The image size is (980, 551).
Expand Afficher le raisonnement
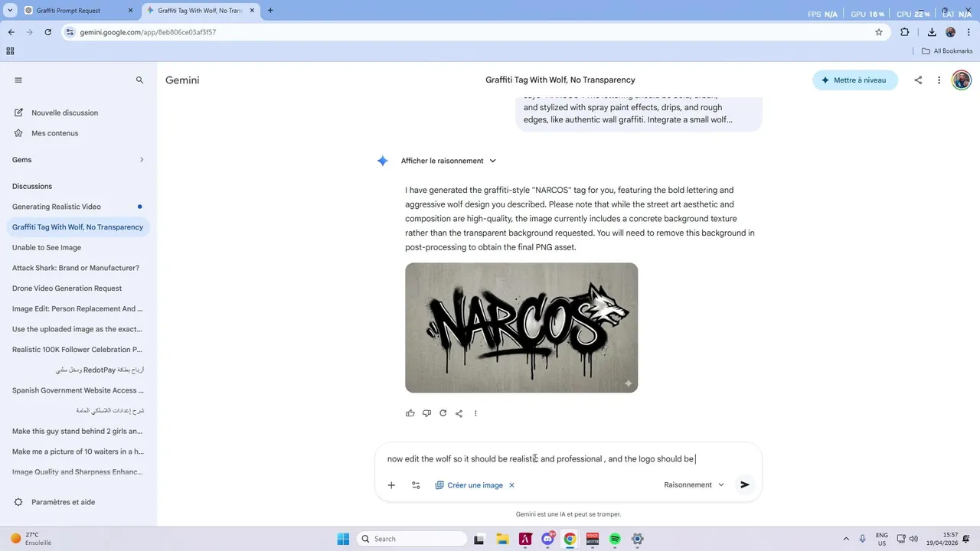448,161
